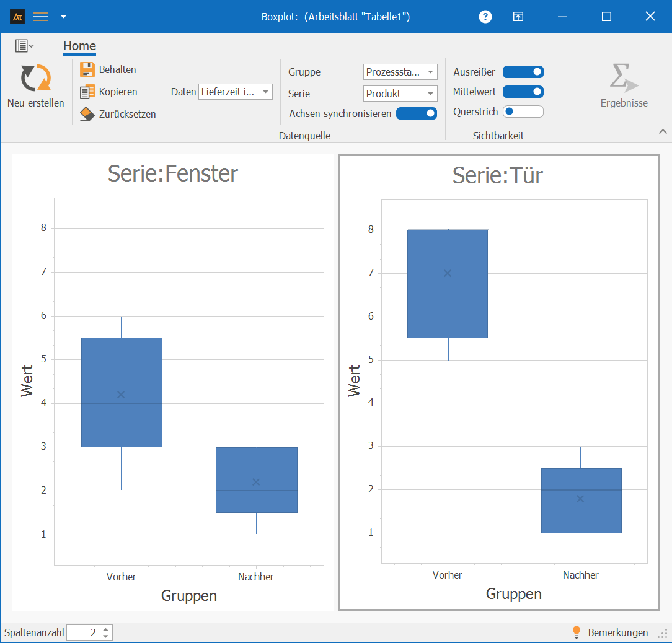
Task: Turn off the Mittelwert toggle
Action: [523, 92]
